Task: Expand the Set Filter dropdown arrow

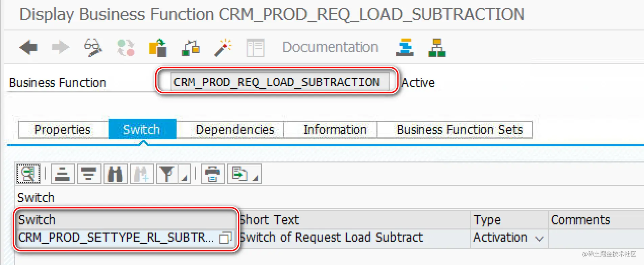Action: 184,178
